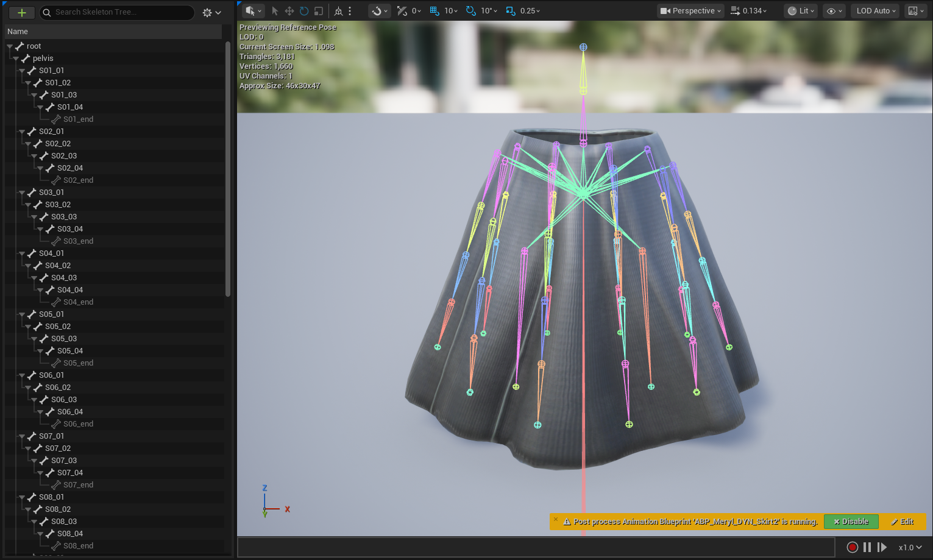
Task: Collapse the S03_01 bone chain
Action: coord(22,193)
